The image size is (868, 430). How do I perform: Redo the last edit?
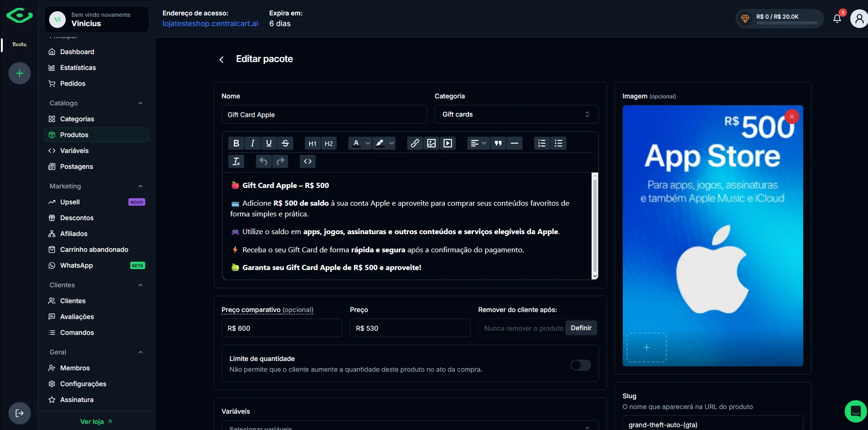280,161
